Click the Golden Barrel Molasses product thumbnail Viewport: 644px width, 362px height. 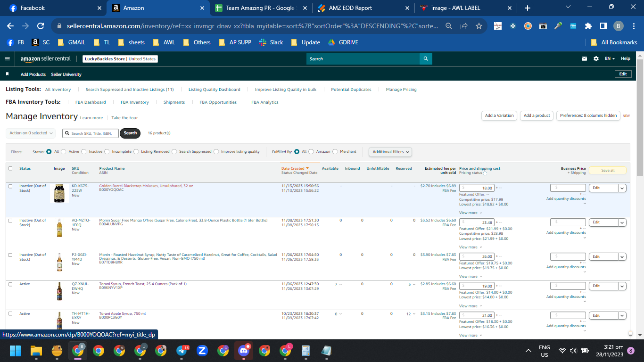point(59,193)
